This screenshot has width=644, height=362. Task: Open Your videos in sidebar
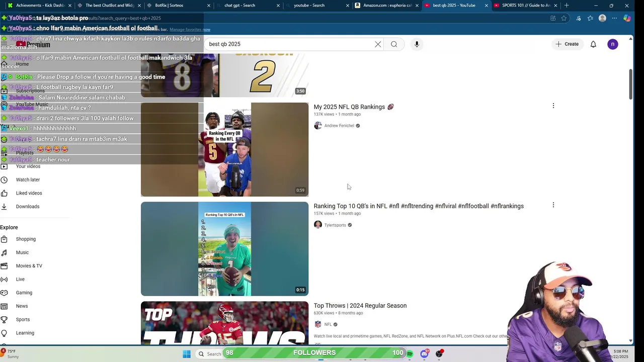(x=28, y=166)
